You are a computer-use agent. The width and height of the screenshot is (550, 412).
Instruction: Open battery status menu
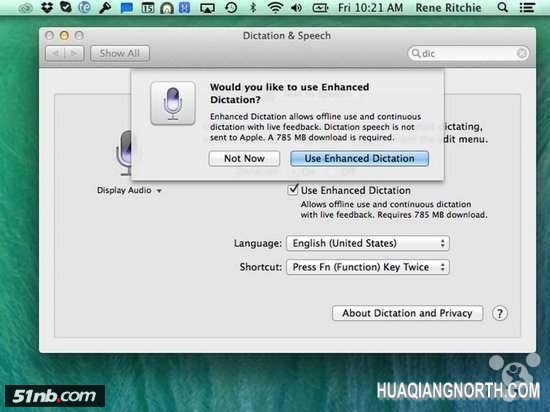320,8
